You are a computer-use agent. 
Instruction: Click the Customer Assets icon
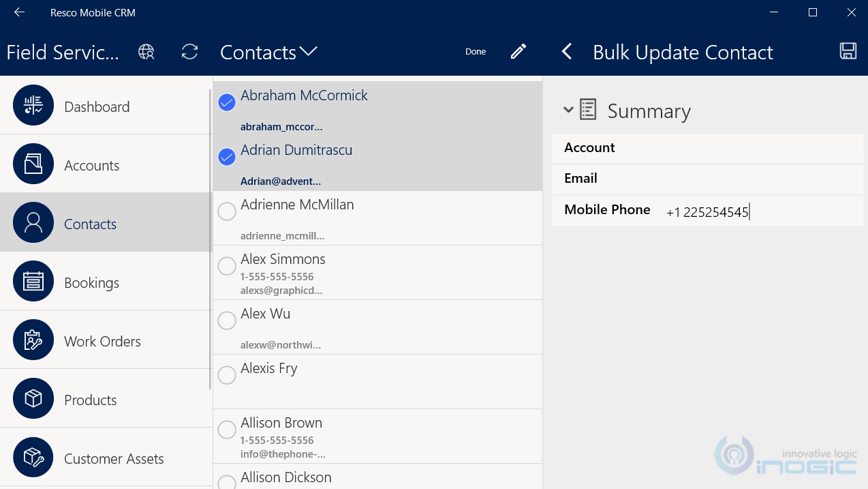click(33, 457)
